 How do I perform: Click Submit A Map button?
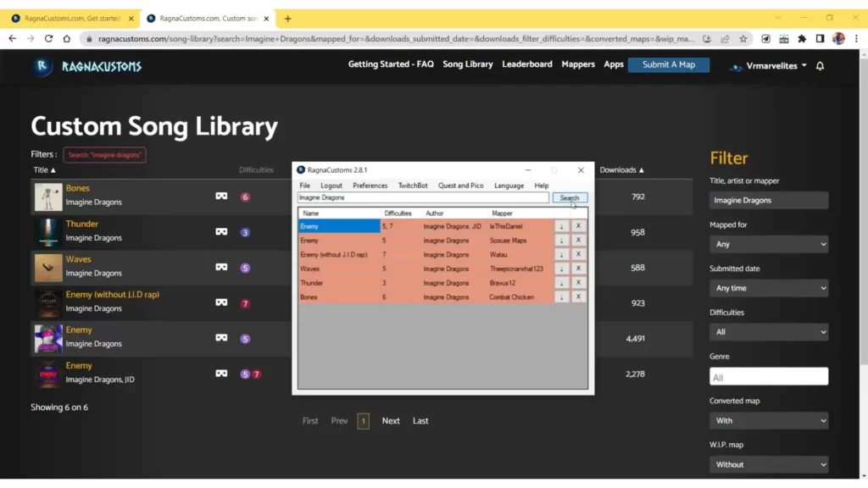pos(669,64)
